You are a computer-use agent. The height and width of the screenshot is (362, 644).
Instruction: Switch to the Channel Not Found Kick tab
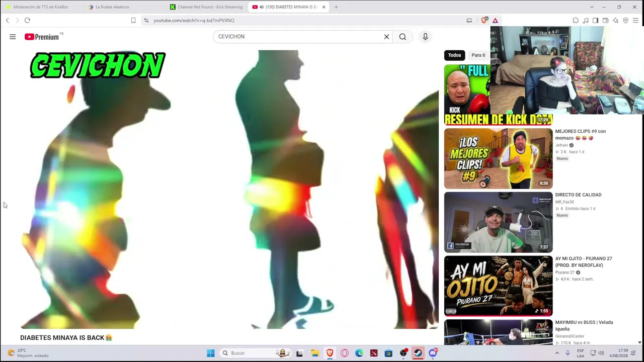click(x=206, y=7)
